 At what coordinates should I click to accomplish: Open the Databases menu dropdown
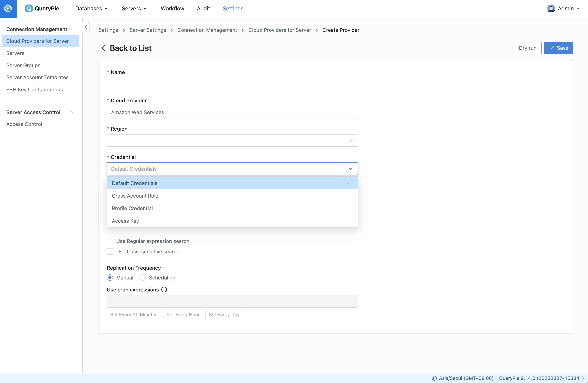pos(91,9)
